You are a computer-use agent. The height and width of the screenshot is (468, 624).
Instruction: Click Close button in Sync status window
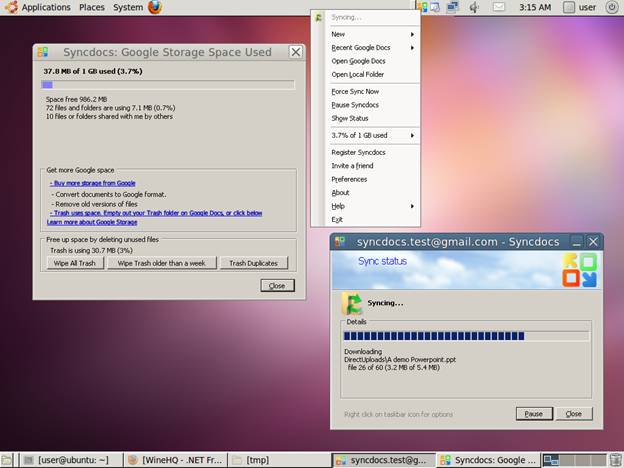point(574,414)
